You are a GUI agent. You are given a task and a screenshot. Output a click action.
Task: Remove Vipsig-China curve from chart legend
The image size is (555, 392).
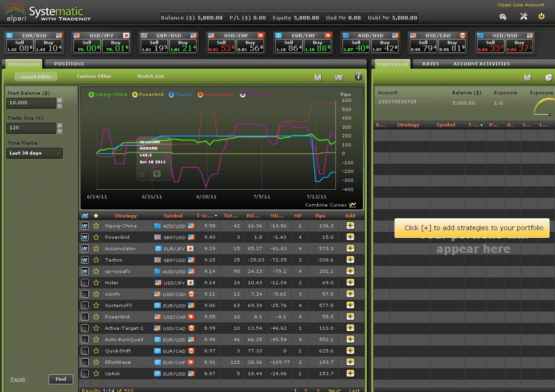click(91, 95)
